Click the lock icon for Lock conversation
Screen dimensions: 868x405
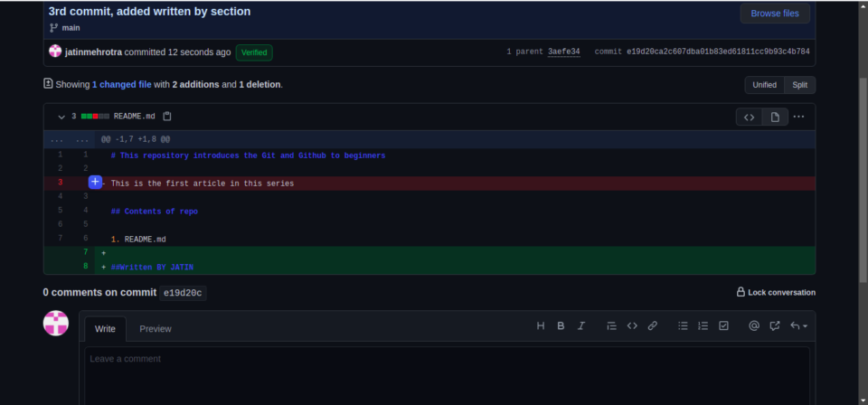(741, 292)
